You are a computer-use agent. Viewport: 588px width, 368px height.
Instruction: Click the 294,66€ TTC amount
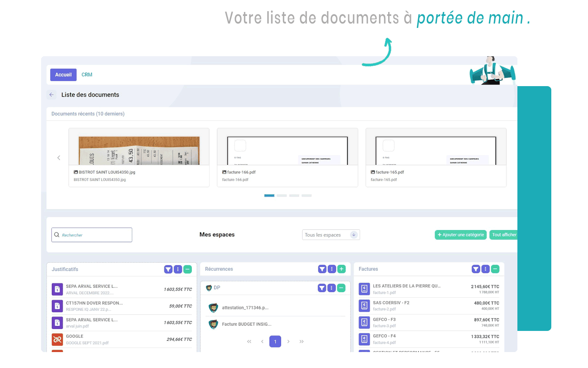179,339
